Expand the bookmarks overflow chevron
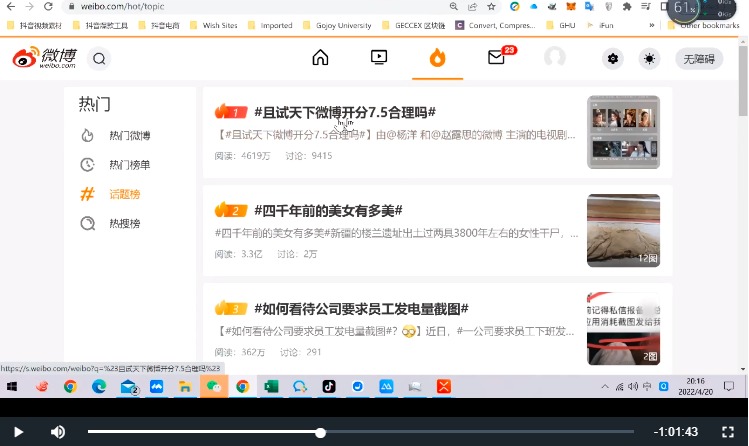The width and height of the screenshot is (749, 446). (x=652, y=25)
